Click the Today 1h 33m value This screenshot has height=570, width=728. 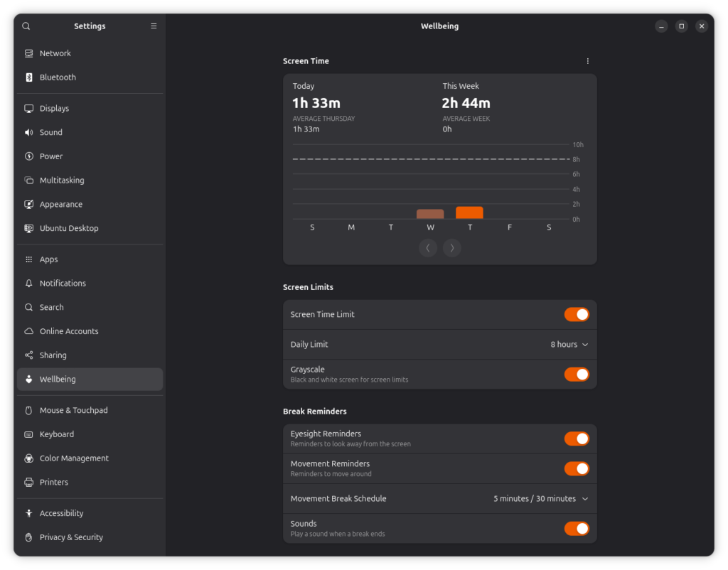(x=316, y=103)
